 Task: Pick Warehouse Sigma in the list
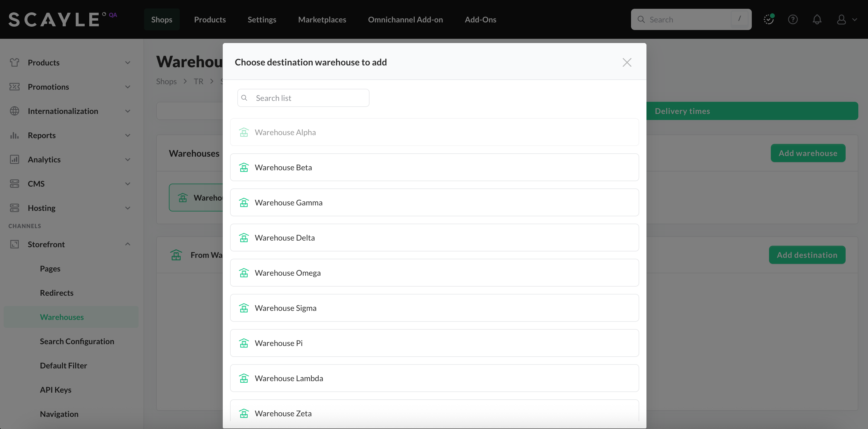tap(434, 308)
